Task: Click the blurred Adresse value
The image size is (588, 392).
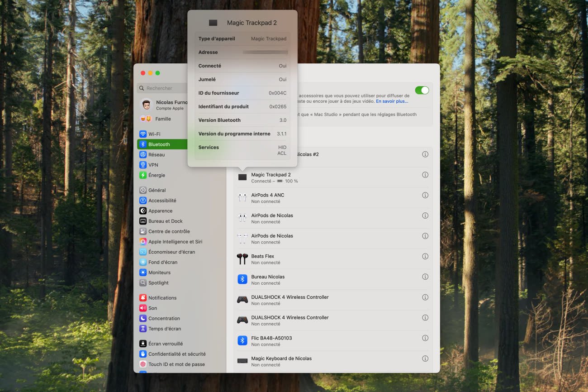Action: click(266, 53)
